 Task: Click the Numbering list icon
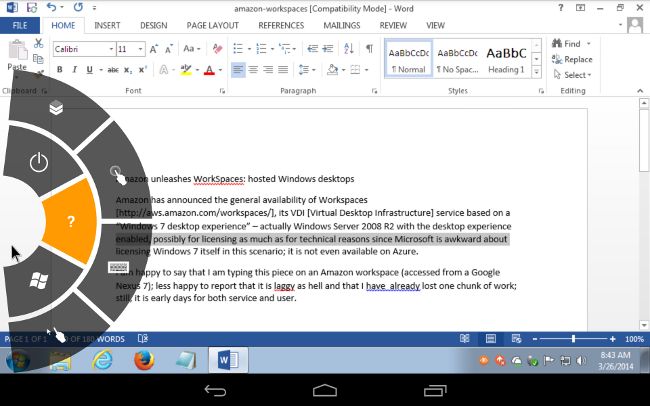[261, 49]
